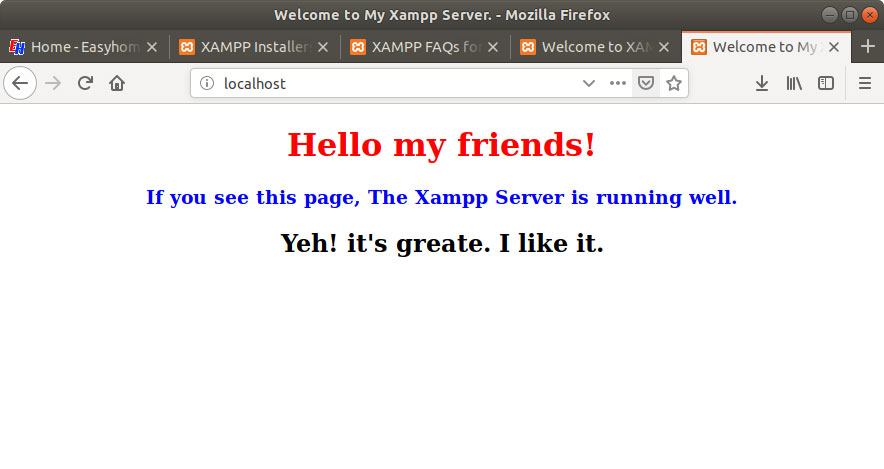The width and height of the screenshot is (884, 469).
Task: Open the address bar history dropdown
Action: coord(589,83)
